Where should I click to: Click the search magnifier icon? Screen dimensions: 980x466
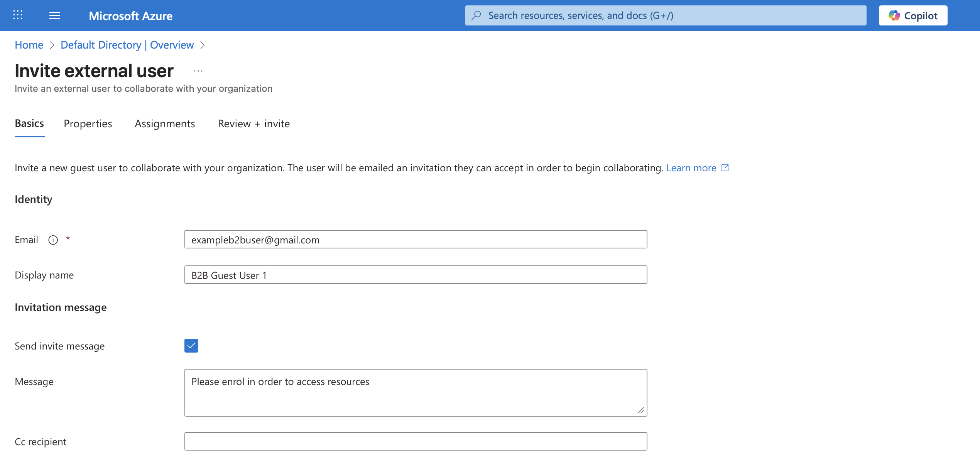pyautogui.click(x=476, y=15)
